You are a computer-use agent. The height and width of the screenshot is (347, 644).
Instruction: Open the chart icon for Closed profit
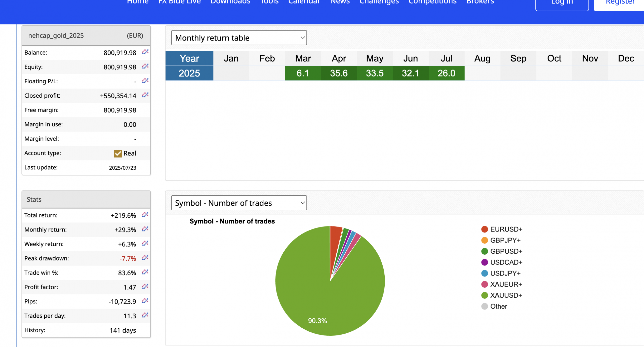point(145,95)
